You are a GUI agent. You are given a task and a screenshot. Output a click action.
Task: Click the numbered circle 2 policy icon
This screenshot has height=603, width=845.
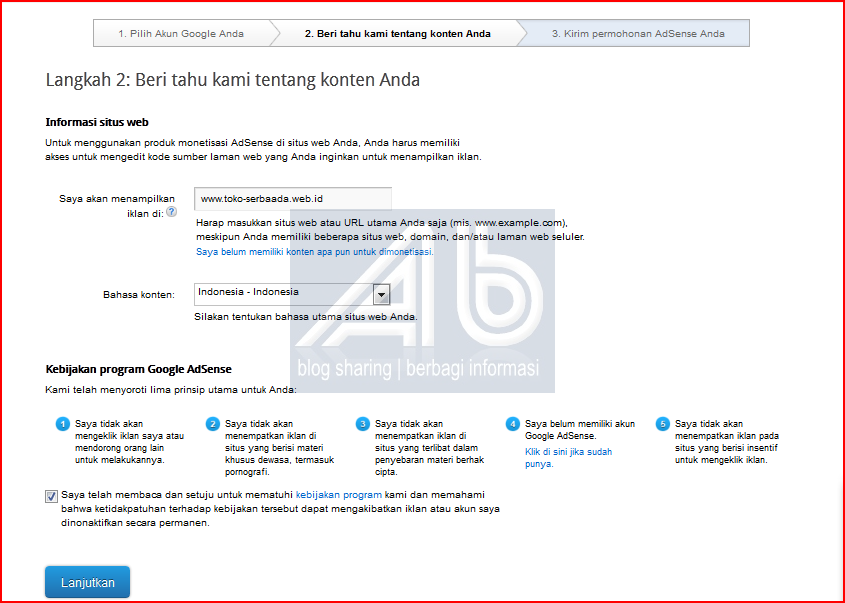213,425
